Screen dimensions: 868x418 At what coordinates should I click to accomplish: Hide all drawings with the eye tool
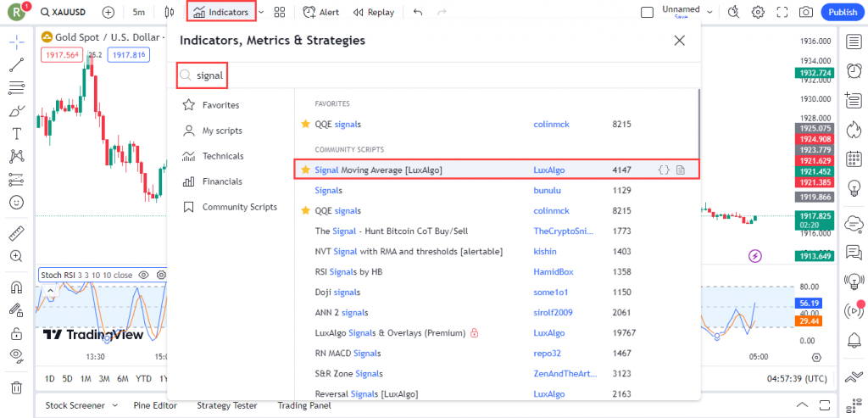tap(17, 356)
